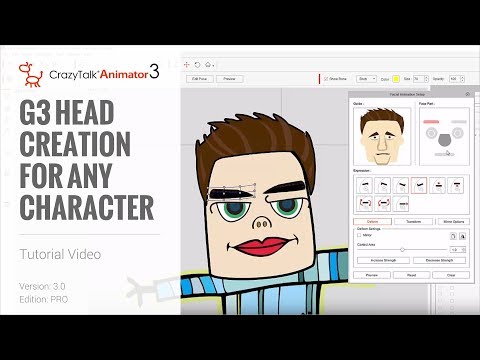Toggle the Show Bone checkbox
The image size is (480, 360).
point(326,79)
